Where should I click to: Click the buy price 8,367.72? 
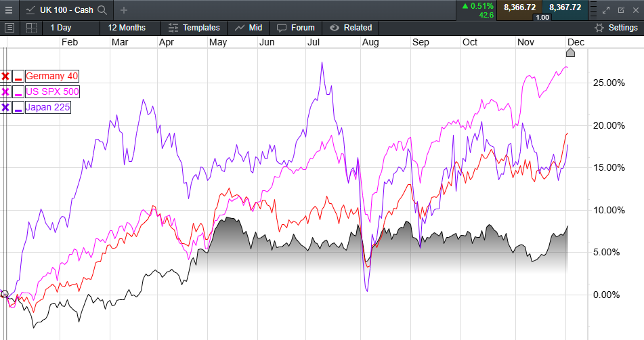[x=565, y=8]
